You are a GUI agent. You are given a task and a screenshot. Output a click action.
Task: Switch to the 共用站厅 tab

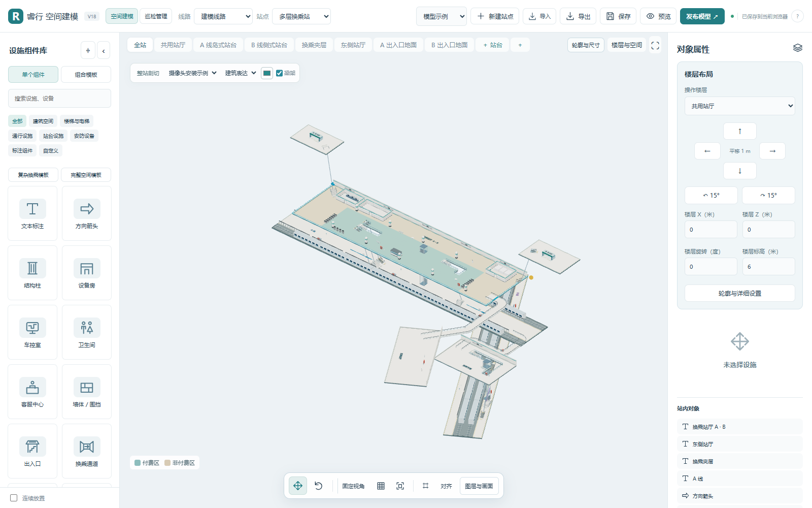[173, 45]
